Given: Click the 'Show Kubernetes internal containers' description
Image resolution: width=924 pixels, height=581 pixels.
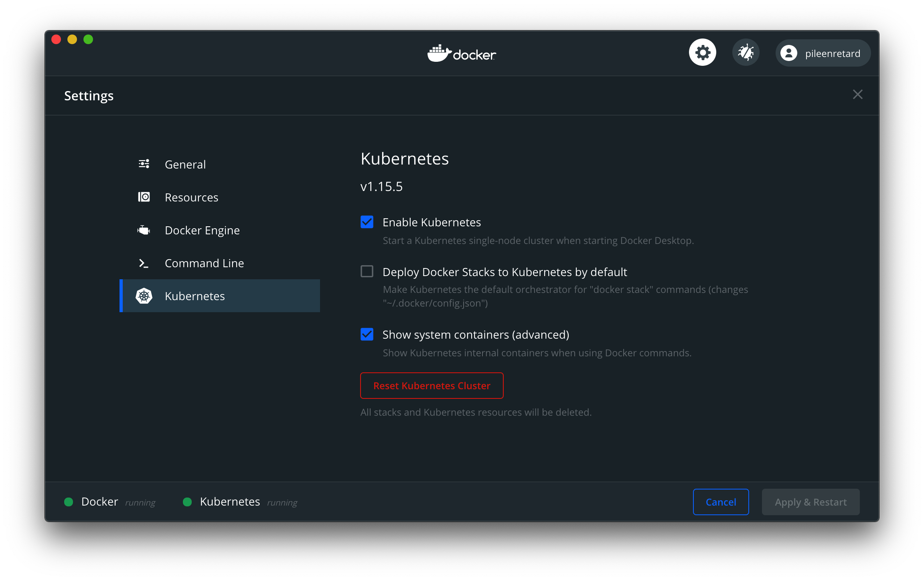Looking at the screenshot, I should point(537,353).
